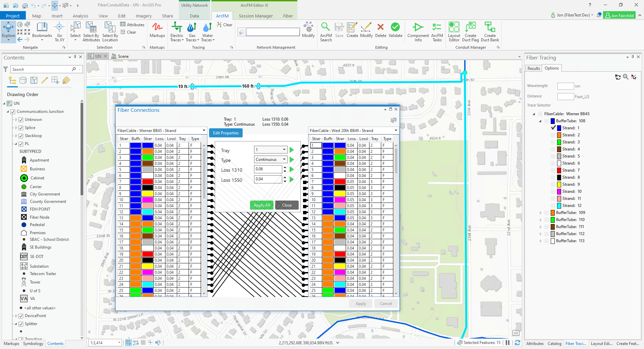Toggle the PL layer checkbox
Image resolution: width=644 pixels, height=349 pixels.
pos(21,144)
